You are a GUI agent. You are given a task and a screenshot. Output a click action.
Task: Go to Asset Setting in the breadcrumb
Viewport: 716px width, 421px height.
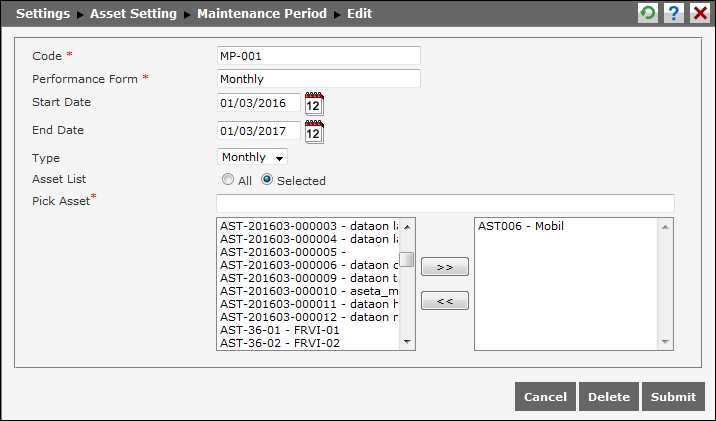click(133, 14)
